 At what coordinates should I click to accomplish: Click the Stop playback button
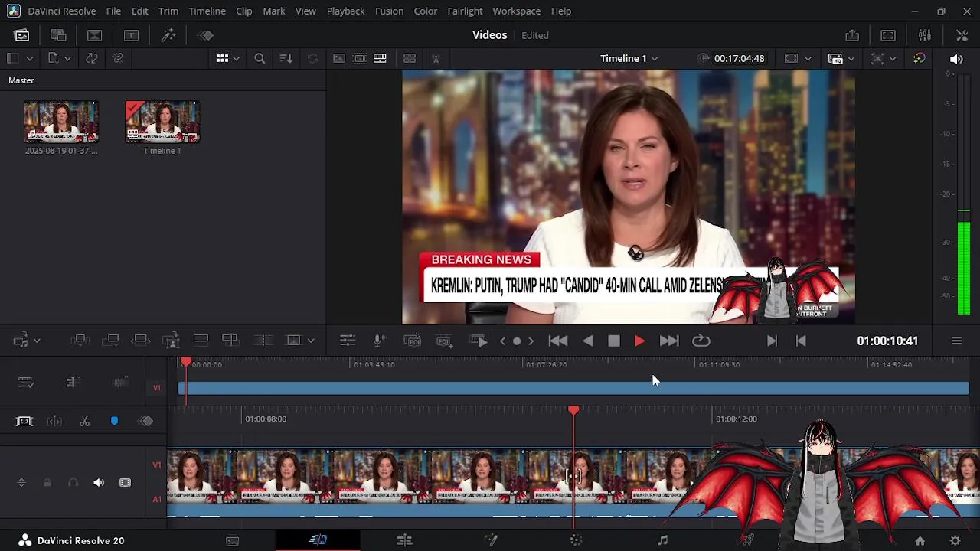tap(613, 341)
